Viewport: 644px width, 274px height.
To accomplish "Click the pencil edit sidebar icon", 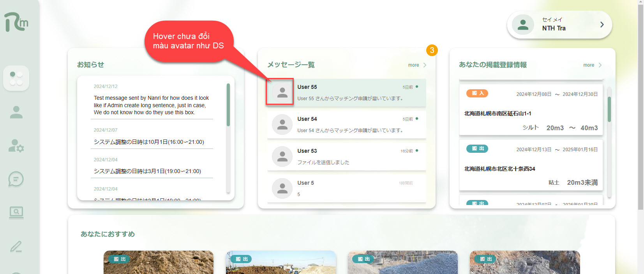I will (x=16, y=247).
